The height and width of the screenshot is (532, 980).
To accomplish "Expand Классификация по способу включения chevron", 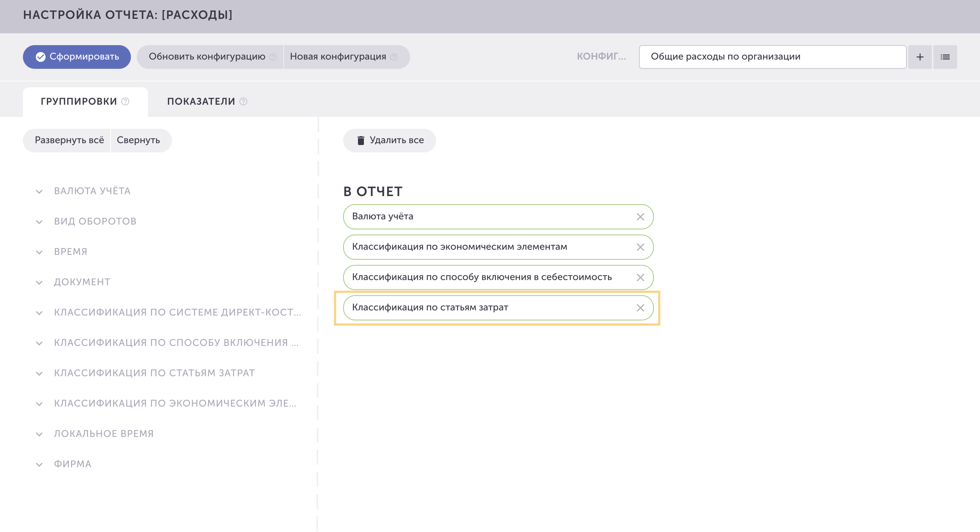I will (x=39, y=343).
